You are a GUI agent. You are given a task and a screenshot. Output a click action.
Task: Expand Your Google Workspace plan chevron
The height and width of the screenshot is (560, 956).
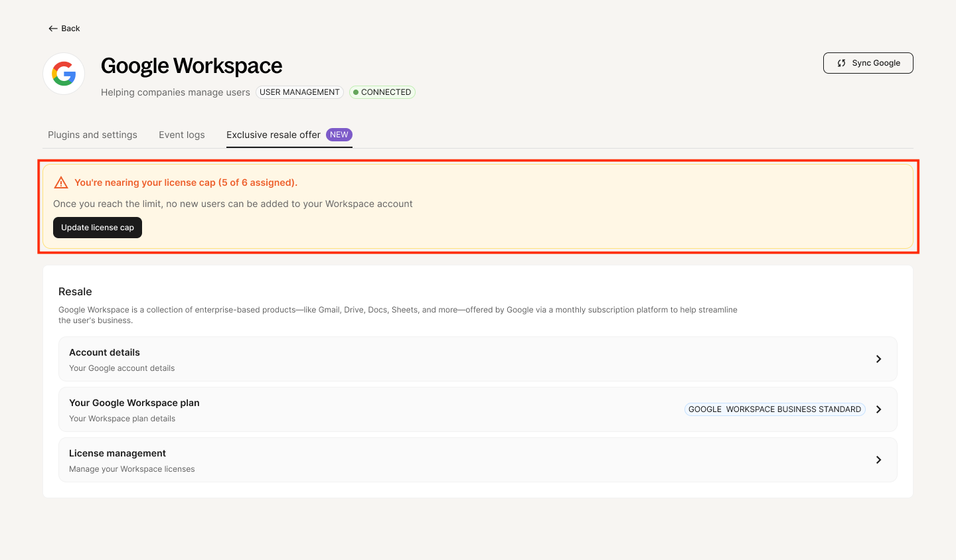(x=878, y=409)
